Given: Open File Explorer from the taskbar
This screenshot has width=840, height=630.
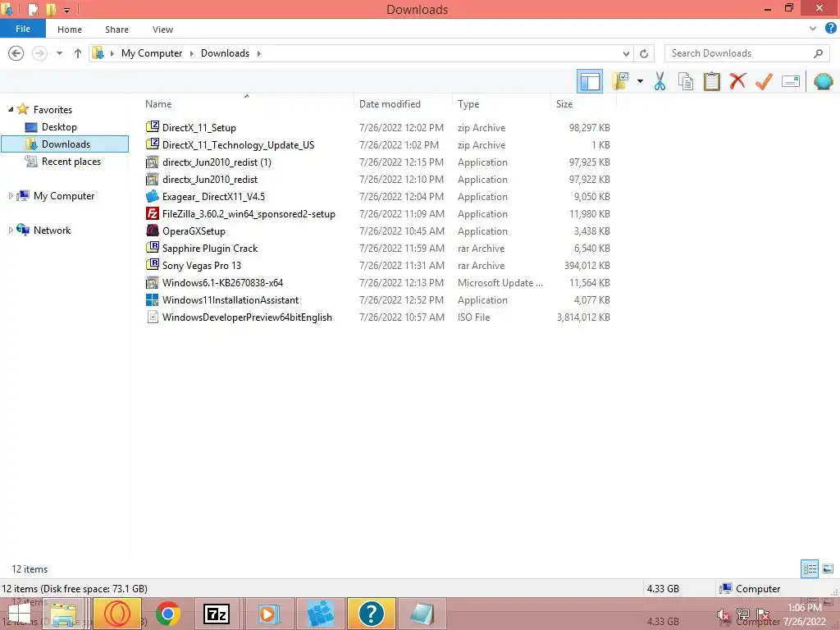Looking at the screenshot, I should [65, 614].
